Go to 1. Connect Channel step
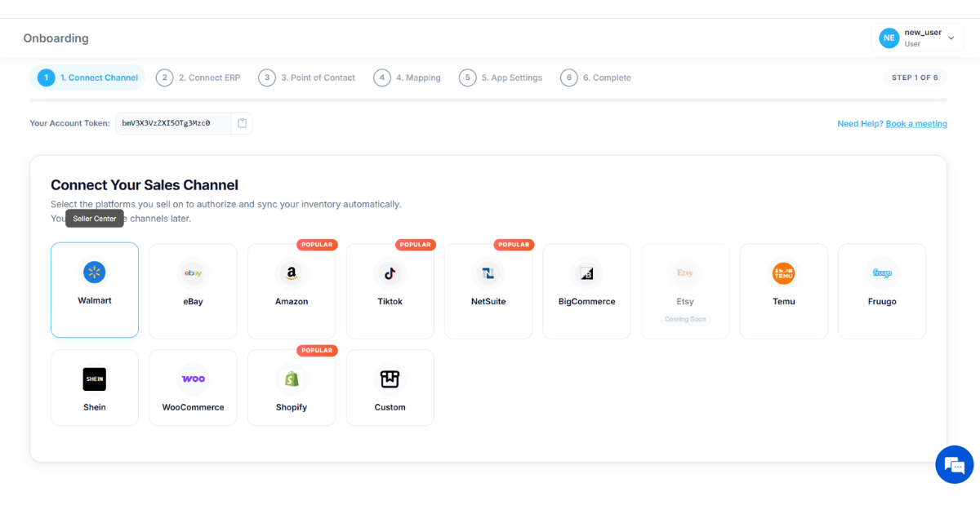Viewport: 980px width, 514px height. coord(87,78)
